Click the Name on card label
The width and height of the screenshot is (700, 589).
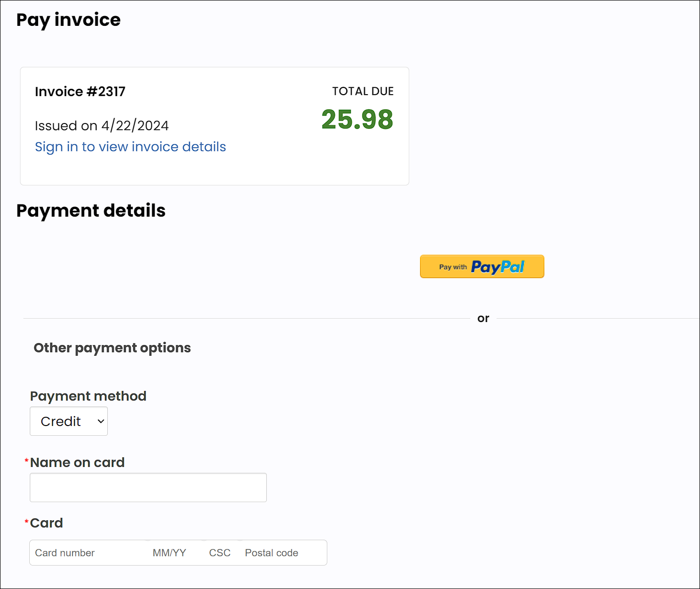click(x=77, y=463)
